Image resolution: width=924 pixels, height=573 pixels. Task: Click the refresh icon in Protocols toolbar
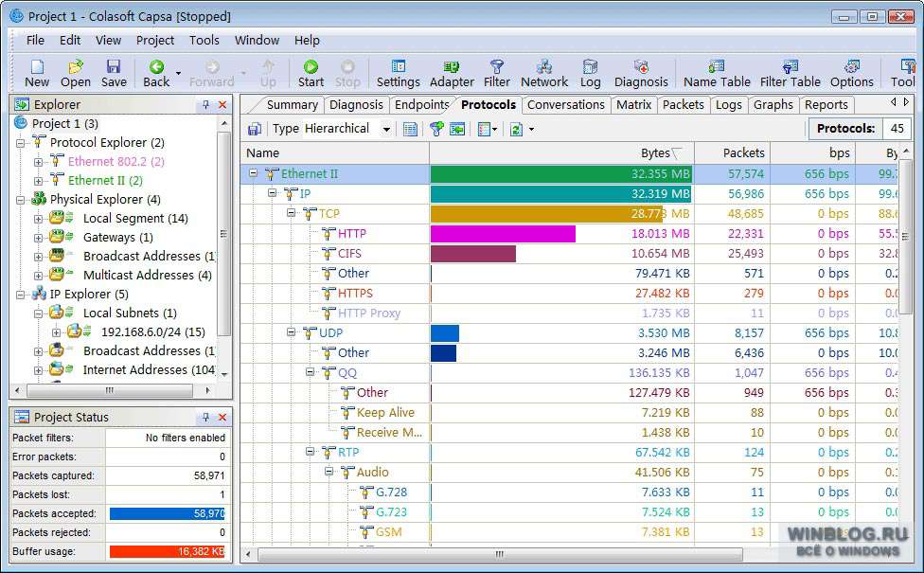(x=516, y=129)
